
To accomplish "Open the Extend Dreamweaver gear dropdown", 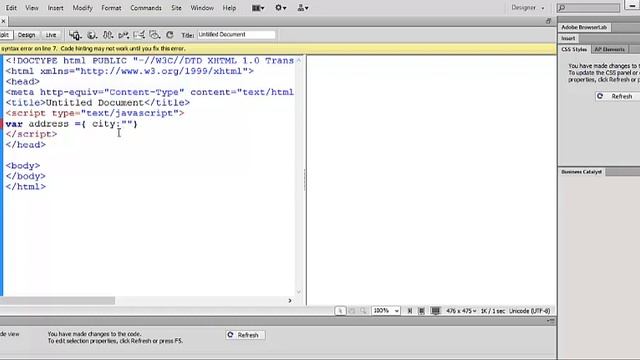I will (280, 8).
